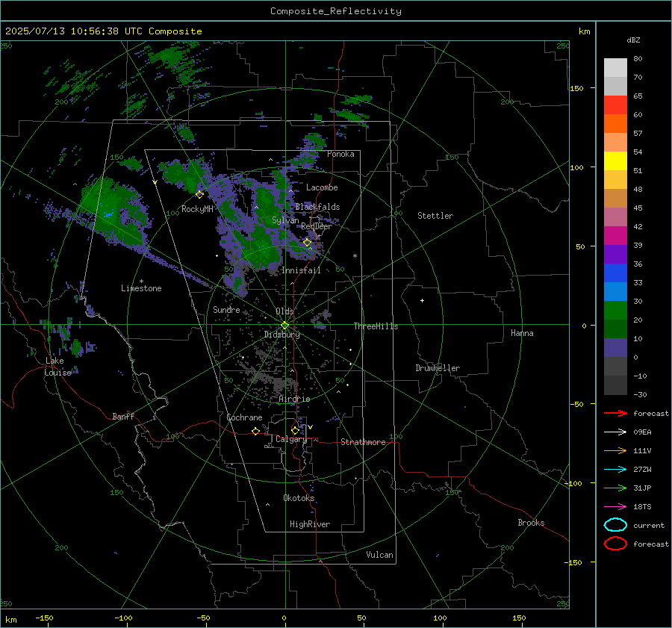
Task: Click the Blackfalds city label
Action: coord(317,207)
